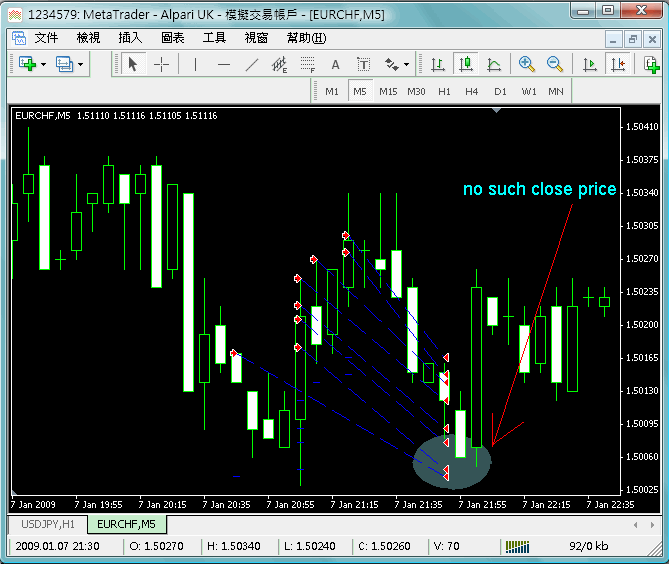
Task: Open the 工具 menu
Action: 214,38
